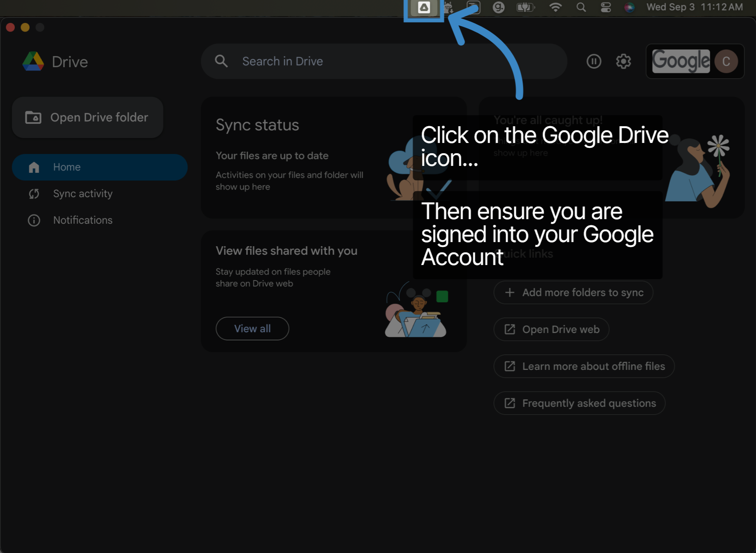Focus the Search in Drive field
Viewport: 756px width, 553px height.
tap(384, 61)
